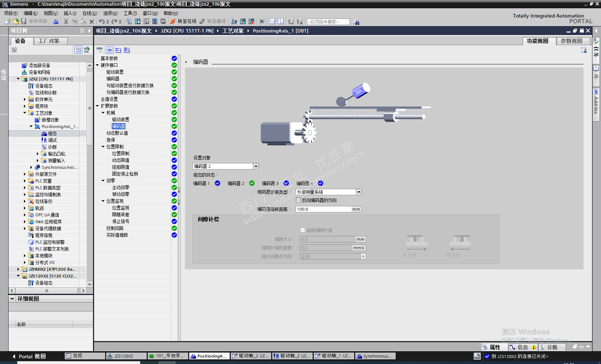This screenshot has height=364, width=601.
Task: Click the compile toolbar icon
Action: 129,21
